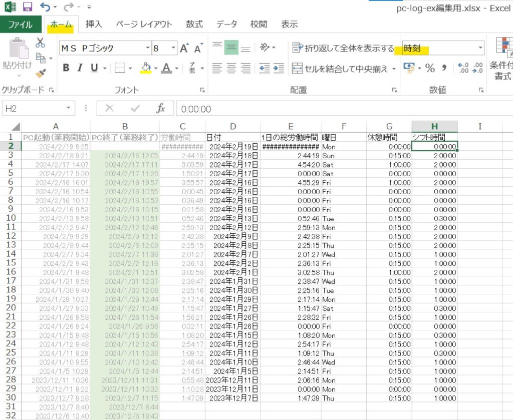The image size is (513, 420).
Task: Expand underline style dropdown arrow
Action: (105, 68)
